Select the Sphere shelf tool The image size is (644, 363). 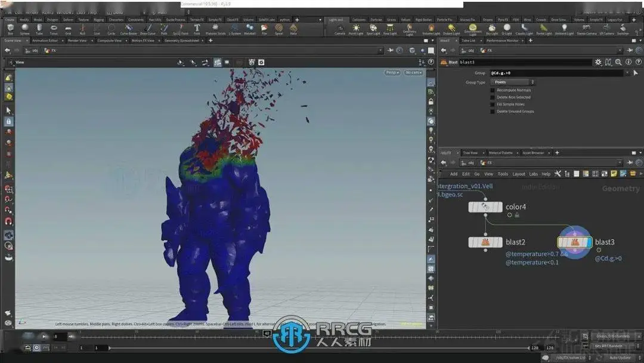click(x=24, y=29)
